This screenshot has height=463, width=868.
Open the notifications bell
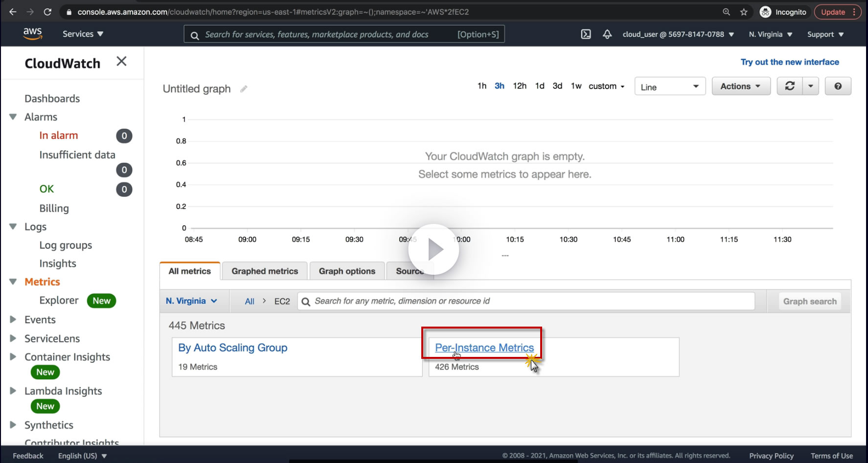[607, 34]
